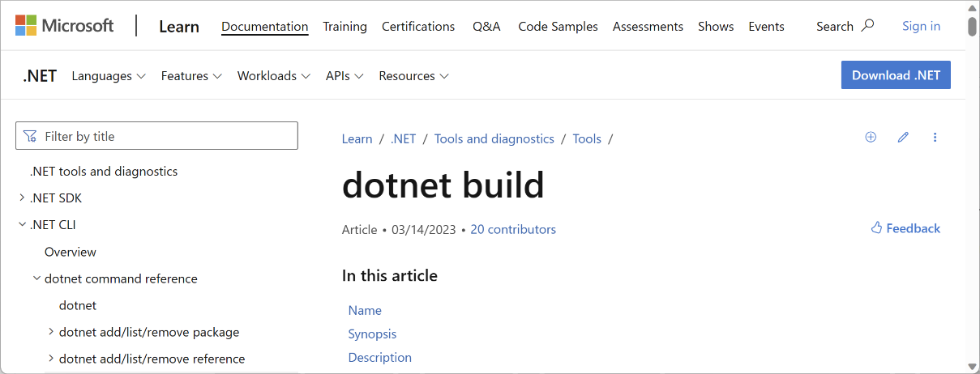The image size is (980, 374).
Task: Open the Training menu item
Action: coord(344,26)
